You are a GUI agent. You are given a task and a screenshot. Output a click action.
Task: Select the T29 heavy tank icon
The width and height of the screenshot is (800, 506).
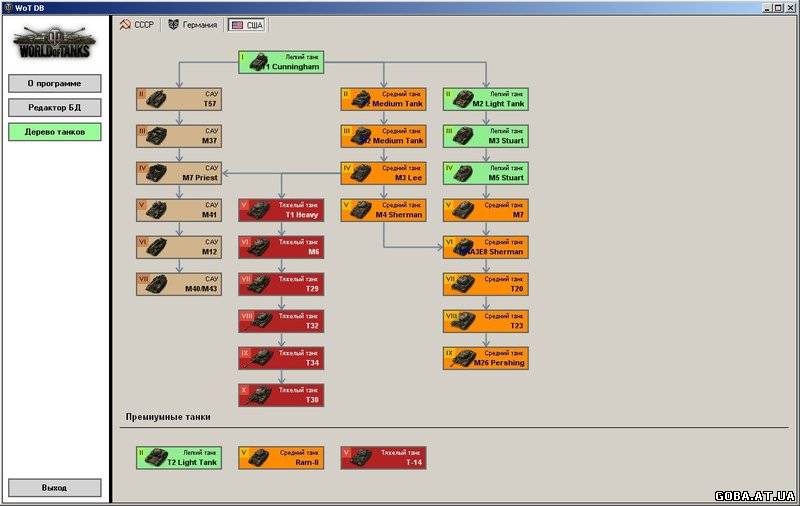click(259, 284)
